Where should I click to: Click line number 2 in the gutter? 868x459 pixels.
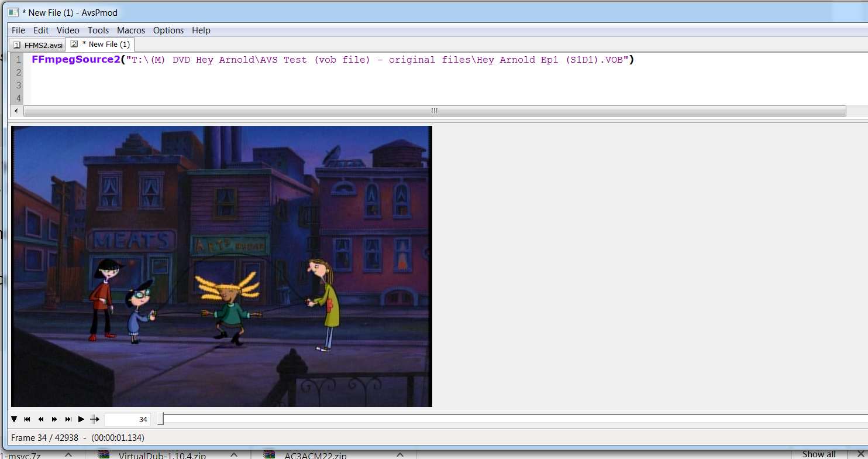19,73
